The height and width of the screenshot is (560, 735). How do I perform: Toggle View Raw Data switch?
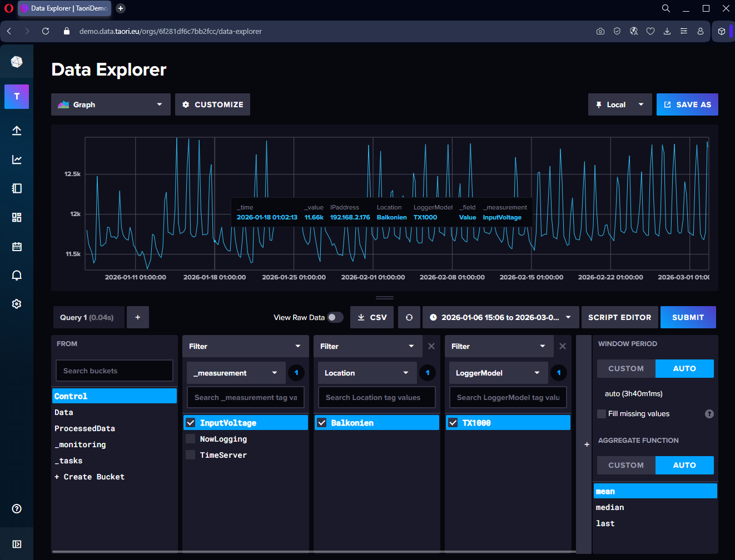335,317
